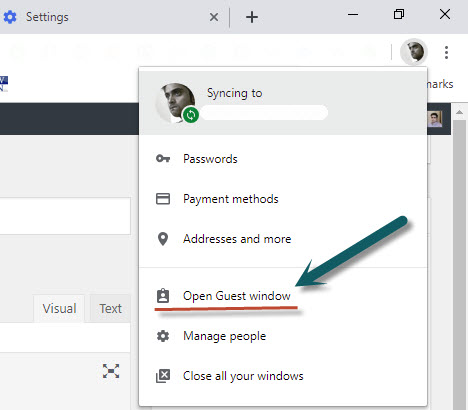Select Addresses and more
This screenshot has height=410, width=468.
point(283,239)
